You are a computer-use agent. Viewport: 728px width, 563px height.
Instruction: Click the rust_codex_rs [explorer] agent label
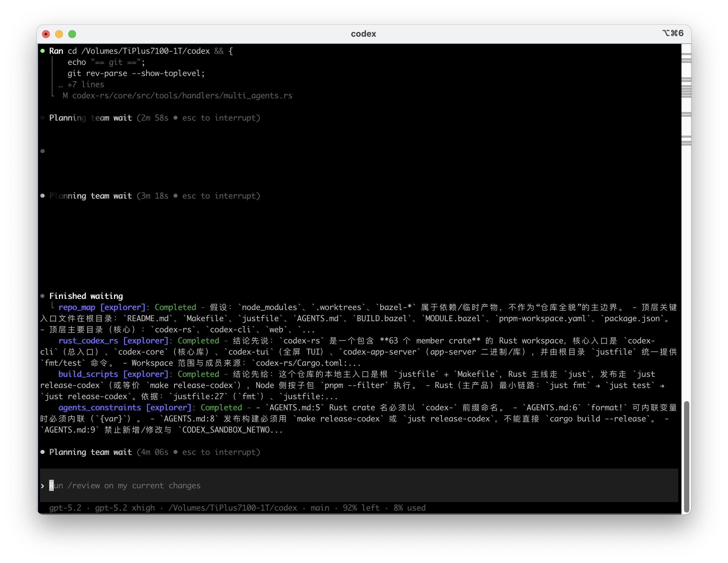pyautogui.click(x=113, y=340)
